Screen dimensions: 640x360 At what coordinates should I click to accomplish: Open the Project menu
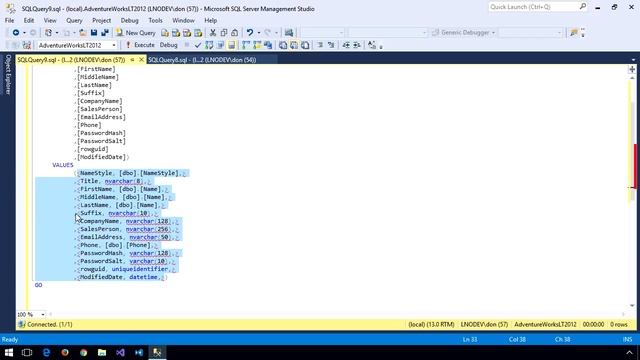[x=101, y=20]
